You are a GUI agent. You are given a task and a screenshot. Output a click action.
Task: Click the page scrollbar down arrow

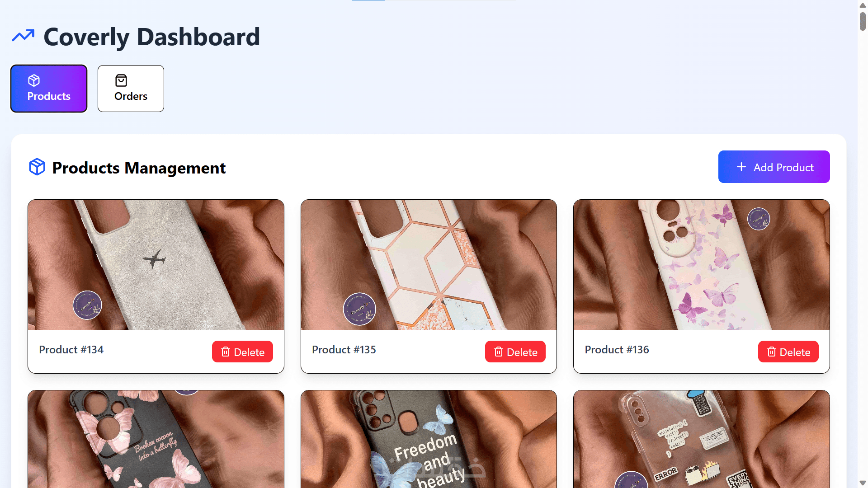click(x=863, y=483)
